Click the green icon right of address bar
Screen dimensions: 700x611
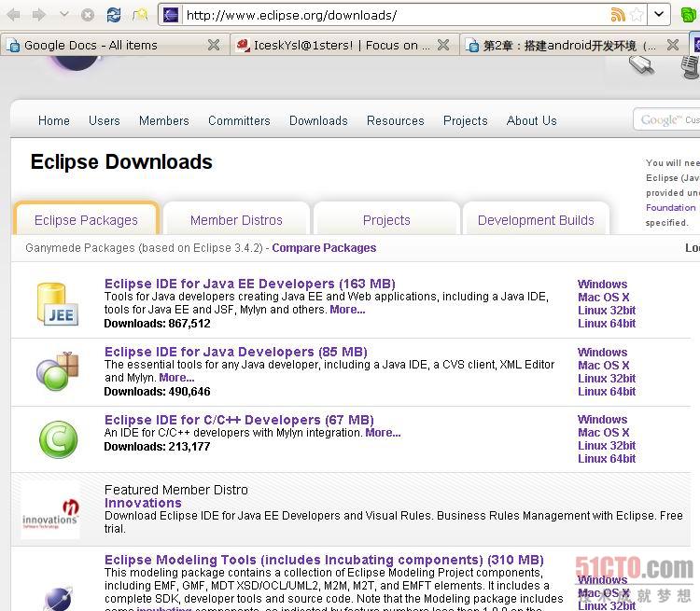click(689, 15)
